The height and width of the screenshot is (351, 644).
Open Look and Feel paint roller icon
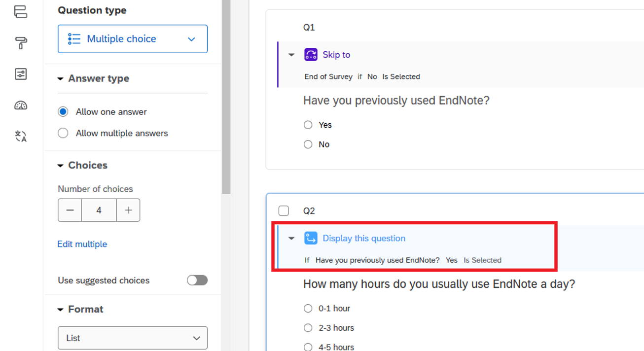pyautogui.click(x=21, y=43)
